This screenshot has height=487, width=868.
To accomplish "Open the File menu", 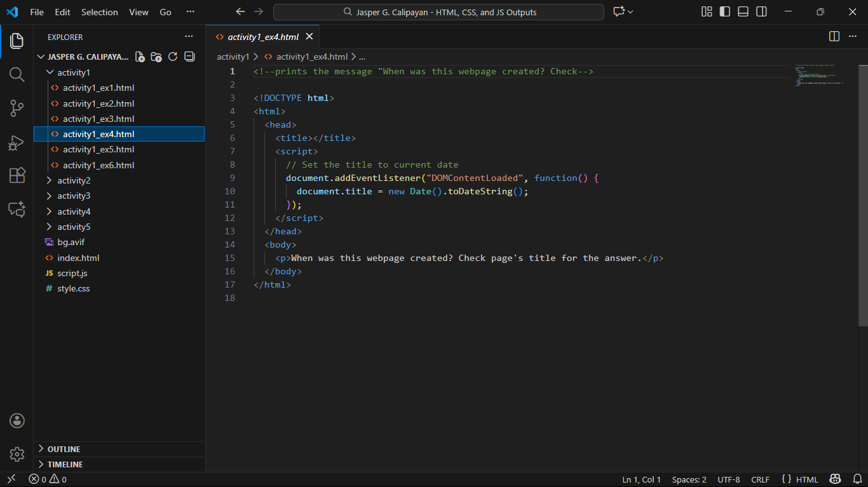I will point(37,12).
